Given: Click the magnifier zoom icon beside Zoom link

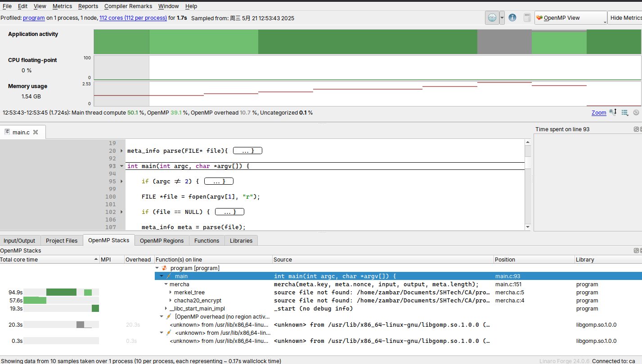Looking at the screenshot, I should pyautogui.click(x=613, y=112).
